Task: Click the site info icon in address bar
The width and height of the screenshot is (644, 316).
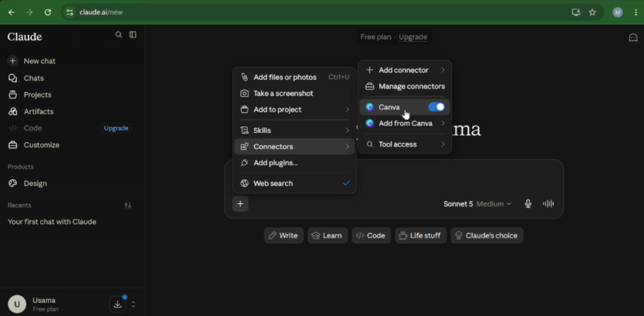Action: [70, 13]
